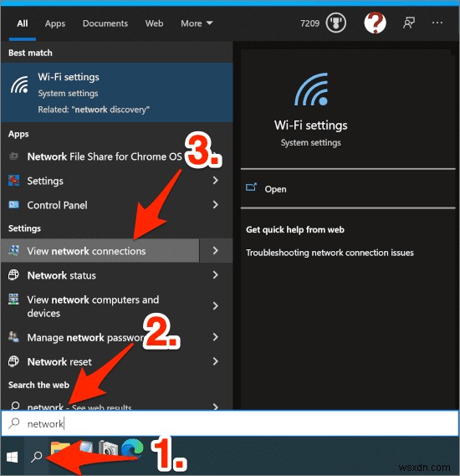Switch to the Apps tab
The width and height of the screenshot is (460, 476).
55,23
